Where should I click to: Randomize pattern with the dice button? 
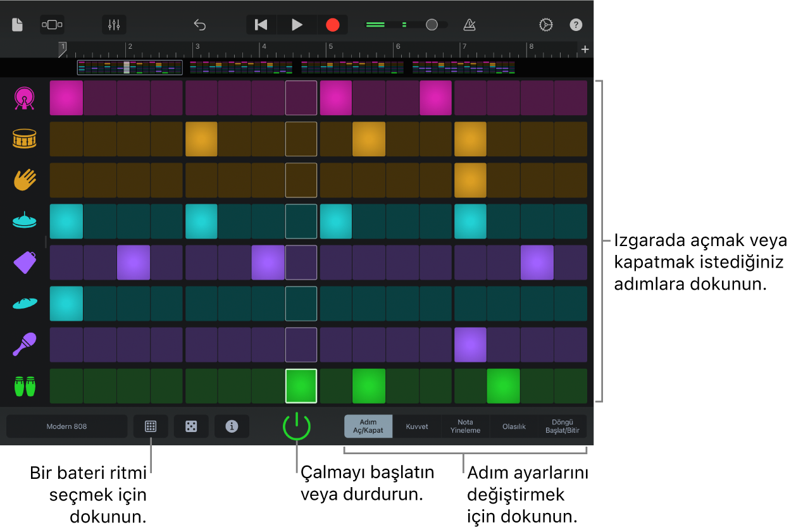click(x=191, y=426)
